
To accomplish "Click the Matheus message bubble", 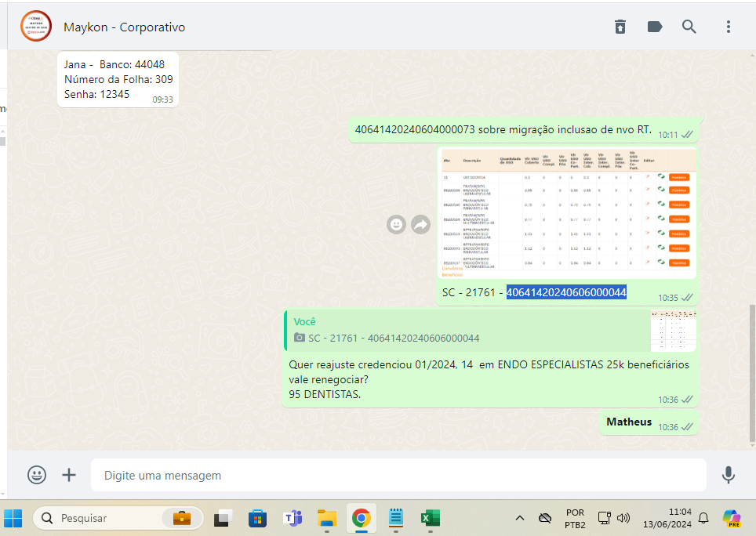I will (x=649, y=422).
